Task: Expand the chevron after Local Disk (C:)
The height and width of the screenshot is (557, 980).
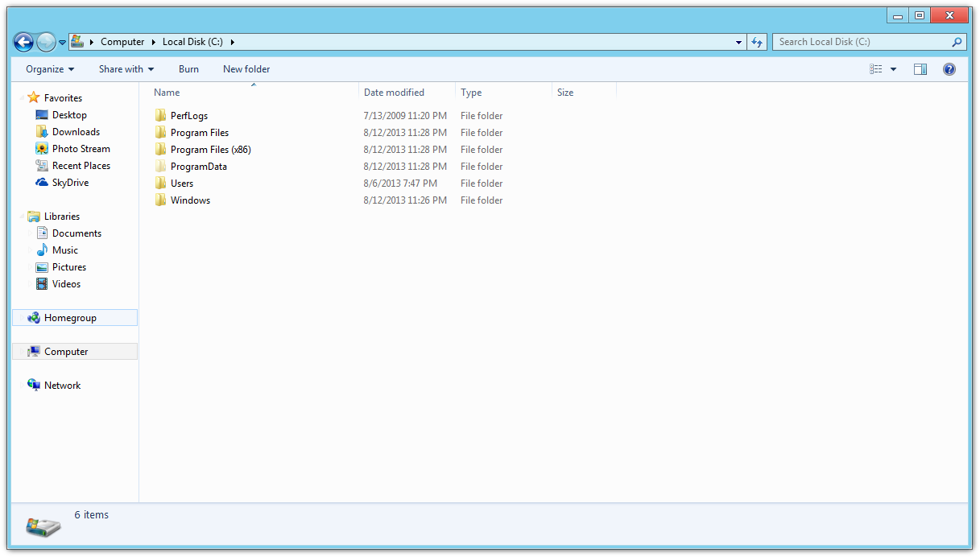Action: [232, 42]
